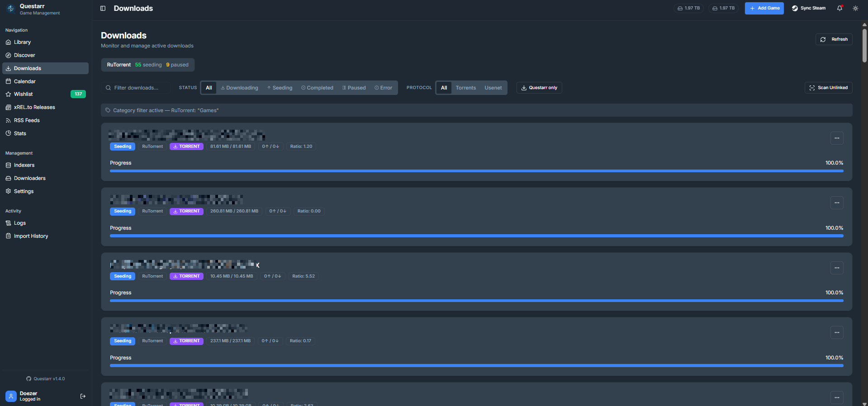This screenshot has height=406, width=868.
Task: Click the "260.81 MB / 260.81 MB" size label
Action: point(234,211)
